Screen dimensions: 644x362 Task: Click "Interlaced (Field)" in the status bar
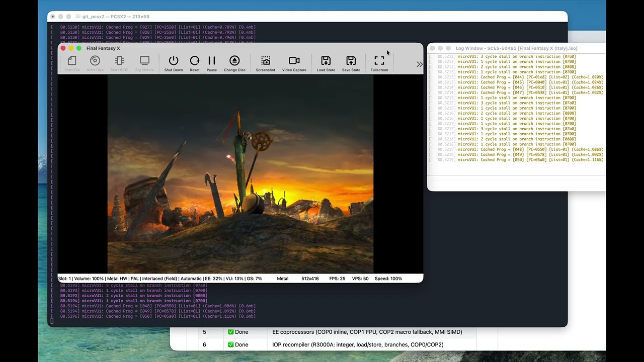tap(159, 279)
